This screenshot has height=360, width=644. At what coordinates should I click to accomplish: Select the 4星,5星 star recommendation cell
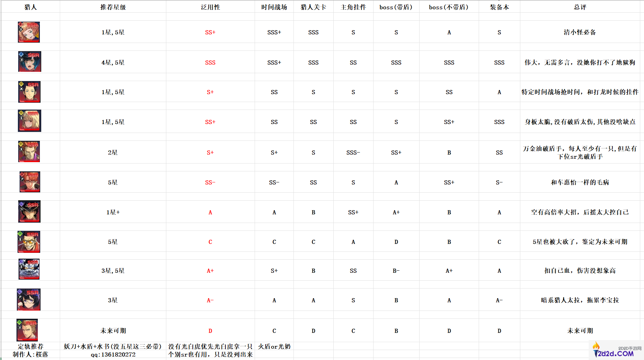click(113, 62)
